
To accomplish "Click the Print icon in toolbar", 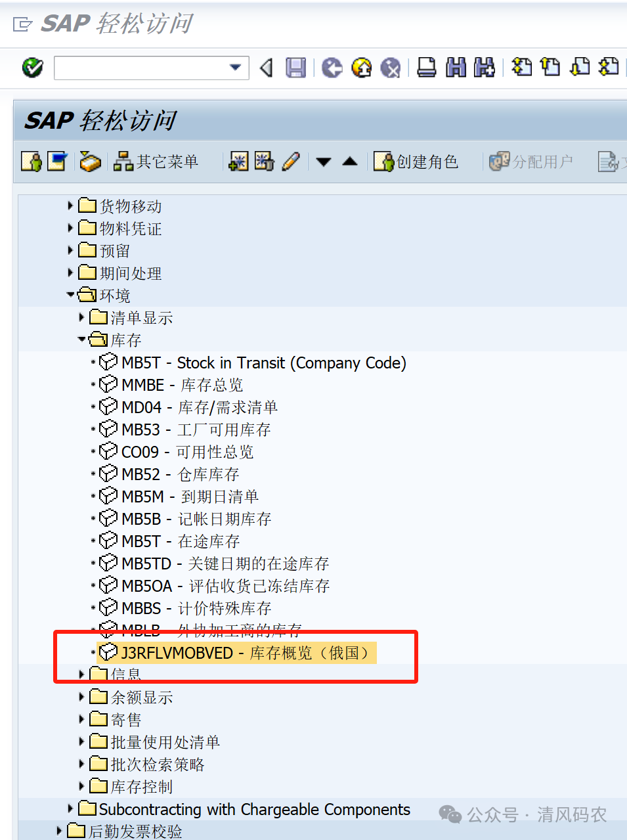I will [427, 68].
